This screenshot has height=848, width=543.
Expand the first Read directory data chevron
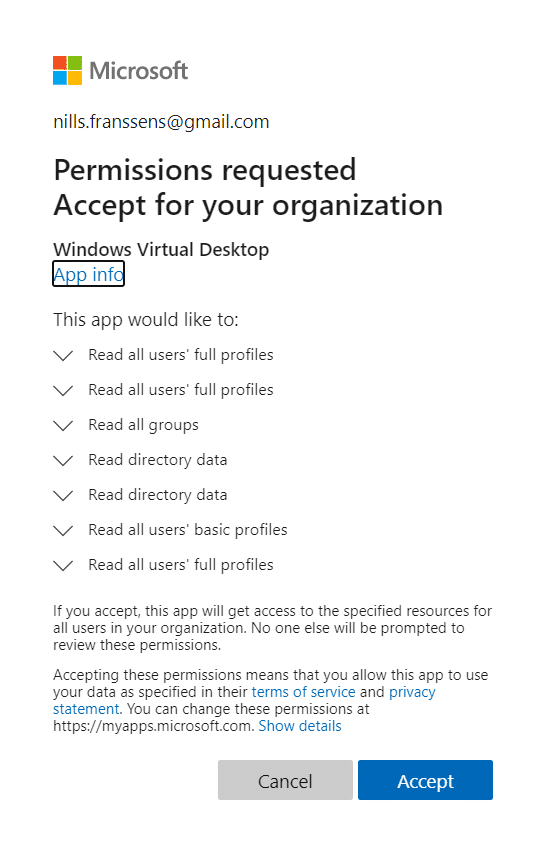coord(63,461)
